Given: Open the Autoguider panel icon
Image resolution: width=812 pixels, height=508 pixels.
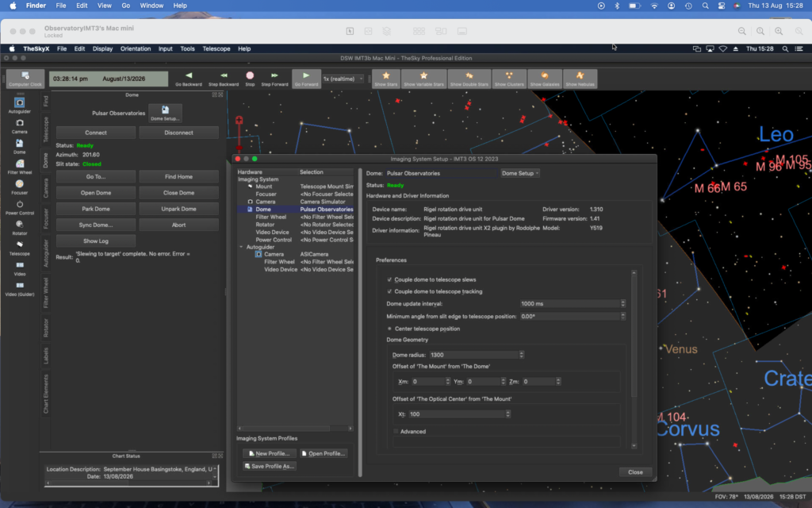Looking at the screenshot, I should tap(19, 106).
